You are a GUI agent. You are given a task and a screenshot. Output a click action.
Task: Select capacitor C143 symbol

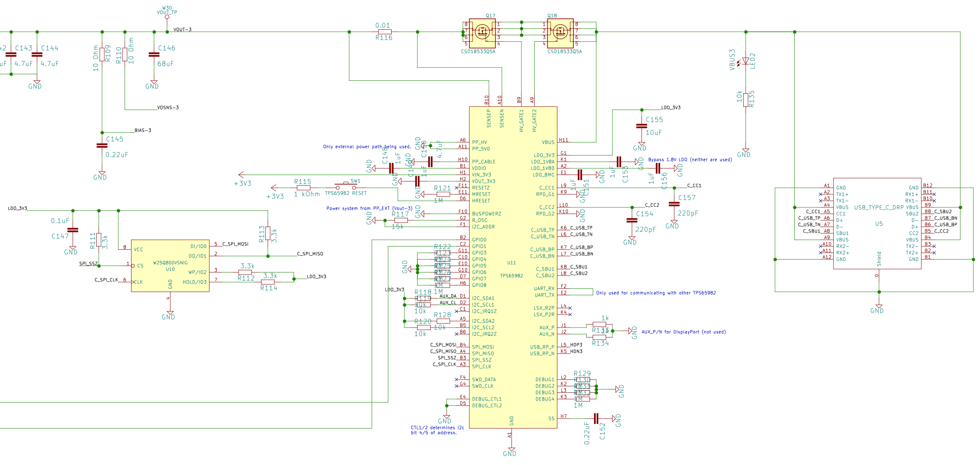[x=11, y=55]
